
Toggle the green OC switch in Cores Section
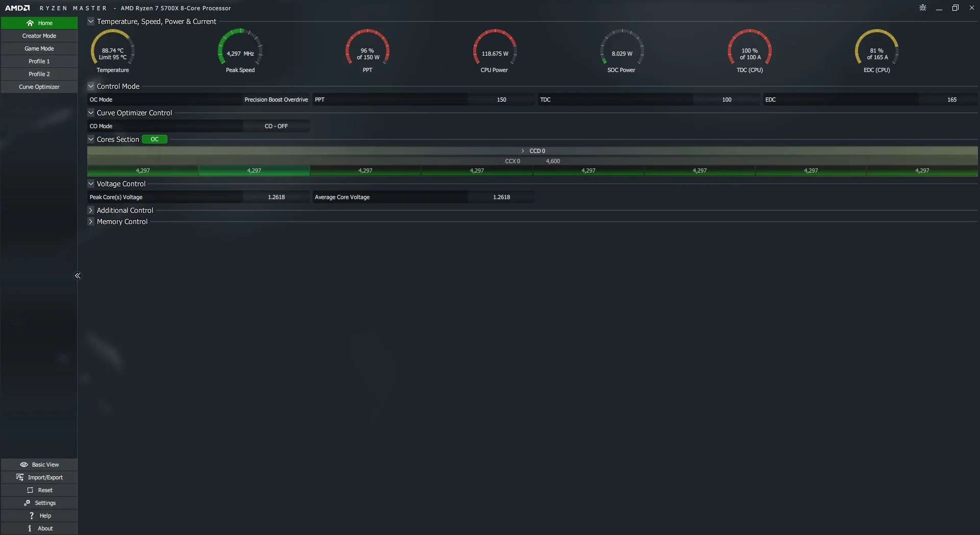155,139
